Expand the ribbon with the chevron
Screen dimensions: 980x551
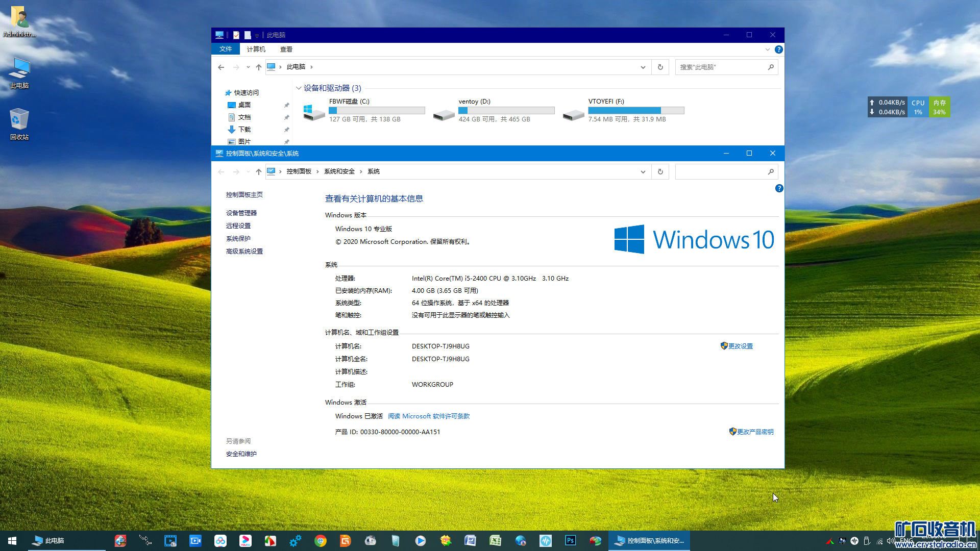click(767, 49)
